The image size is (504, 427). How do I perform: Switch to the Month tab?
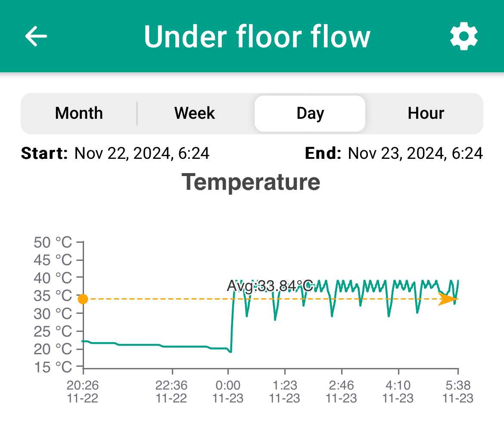point(79,113)
